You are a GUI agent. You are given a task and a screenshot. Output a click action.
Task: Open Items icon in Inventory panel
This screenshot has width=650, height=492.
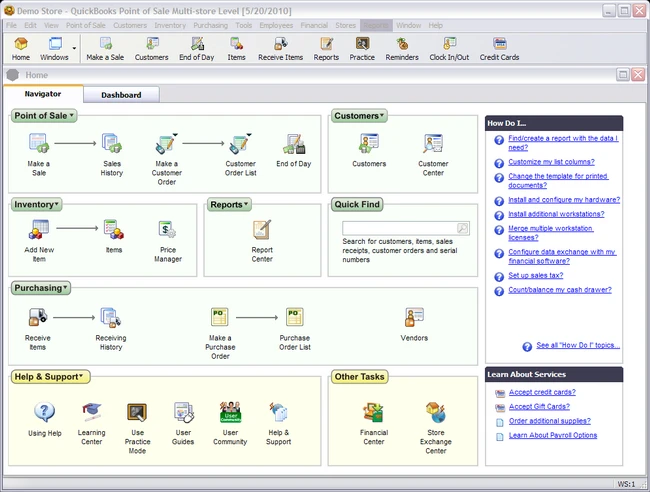pos(114,230)
